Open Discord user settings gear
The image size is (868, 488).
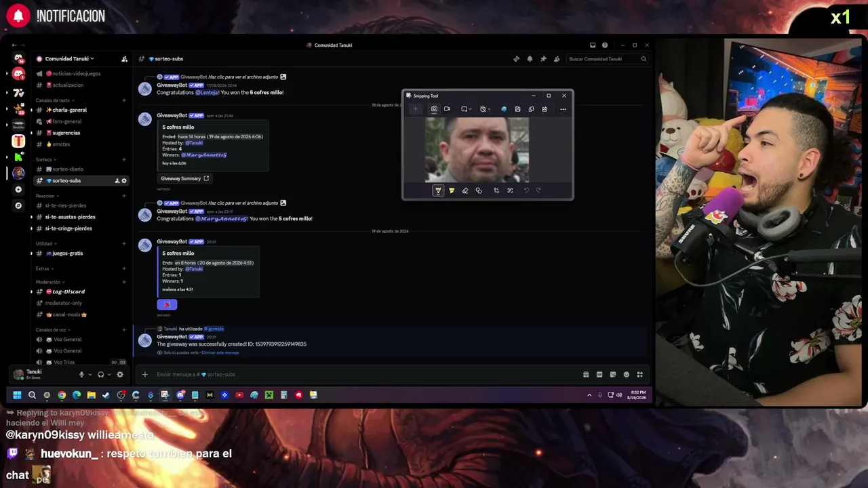[120, 374]
